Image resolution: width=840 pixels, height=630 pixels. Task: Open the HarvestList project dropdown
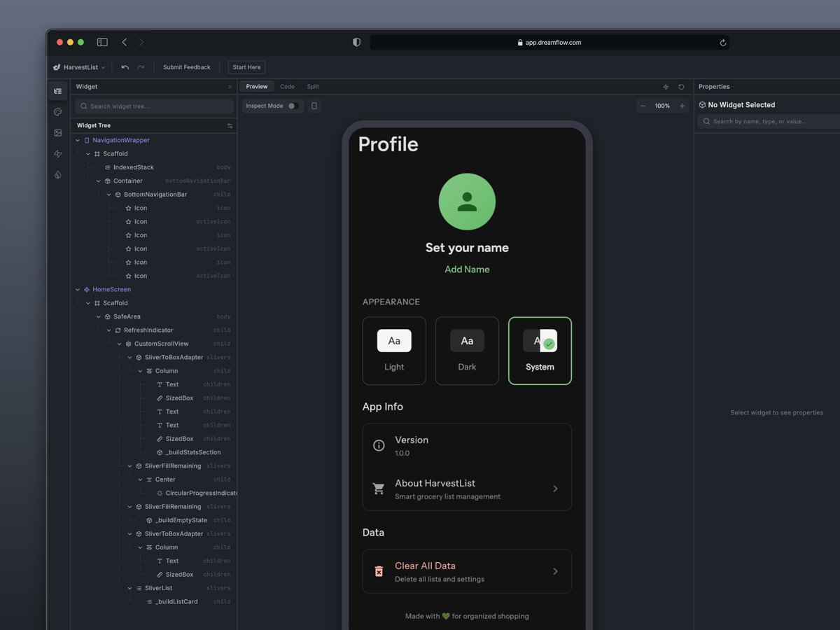click(79, 67)
